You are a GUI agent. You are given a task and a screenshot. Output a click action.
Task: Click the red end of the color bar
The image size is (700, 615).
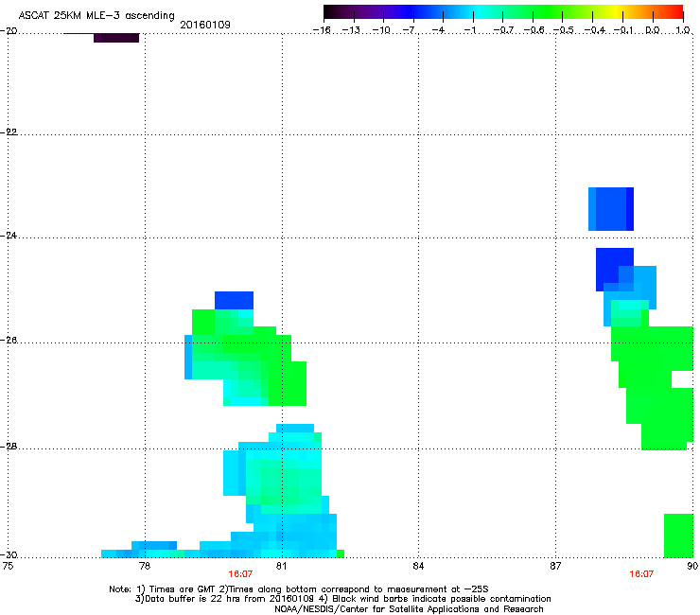coord(677,11)
